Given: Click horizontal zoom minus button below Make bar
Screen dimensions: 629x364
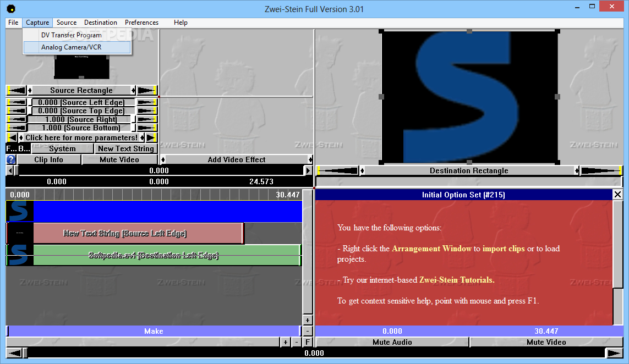Looking at the screenshot, I should 297,342.
